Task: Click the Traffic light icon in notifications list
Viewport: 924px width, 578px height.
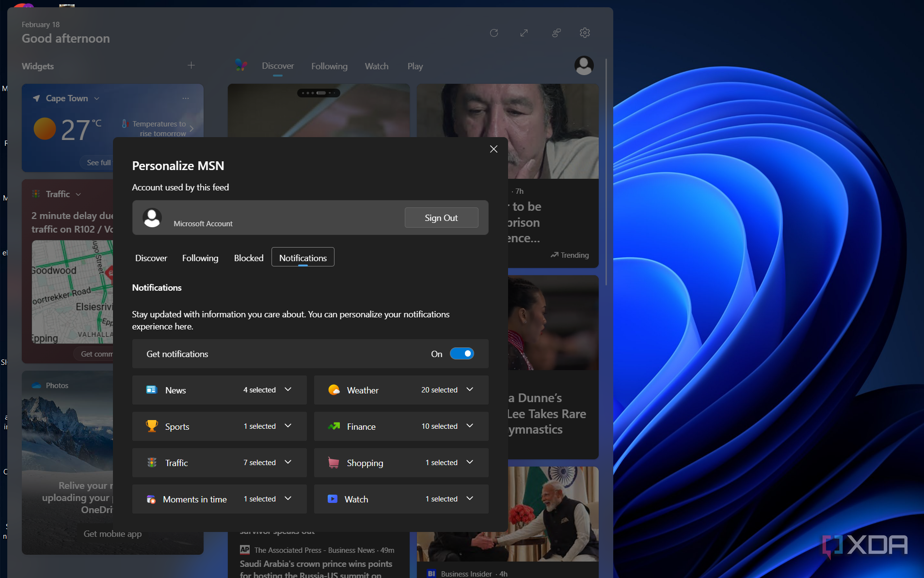Action: [152, 462]
